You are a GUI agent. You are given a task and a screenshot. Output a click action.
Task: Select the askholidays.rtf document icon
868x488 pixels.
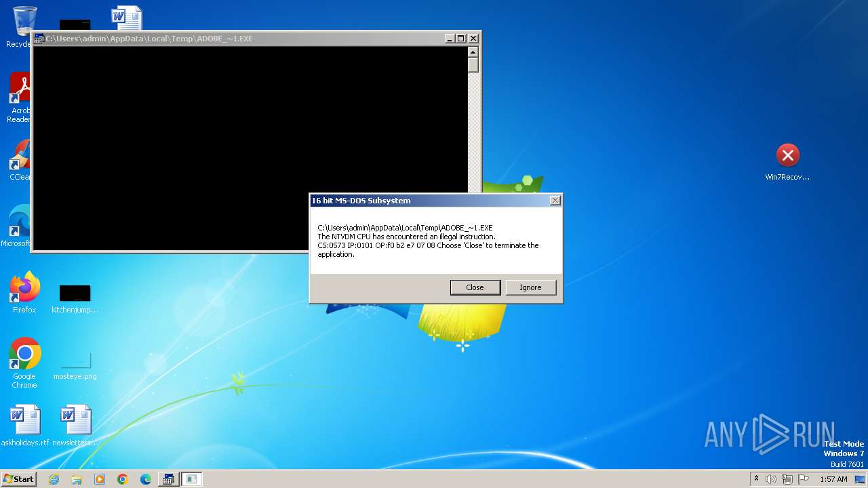click(x=25, y=426)
